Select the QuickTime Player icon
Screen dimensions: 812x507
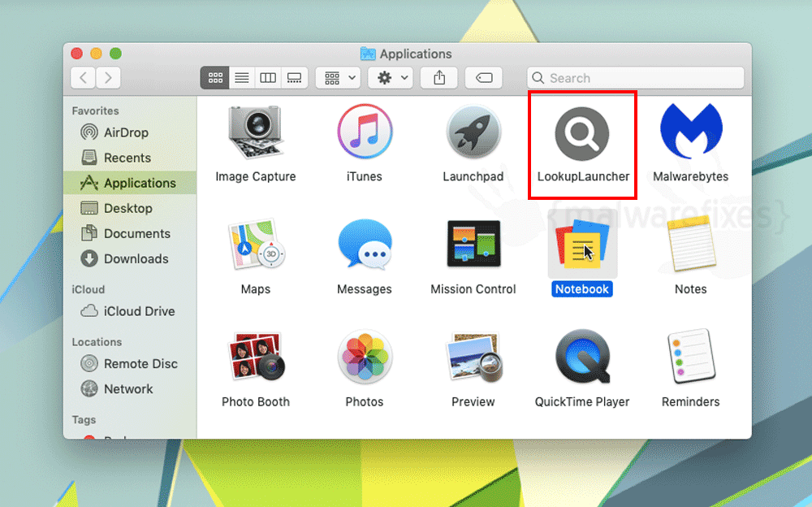582,357
